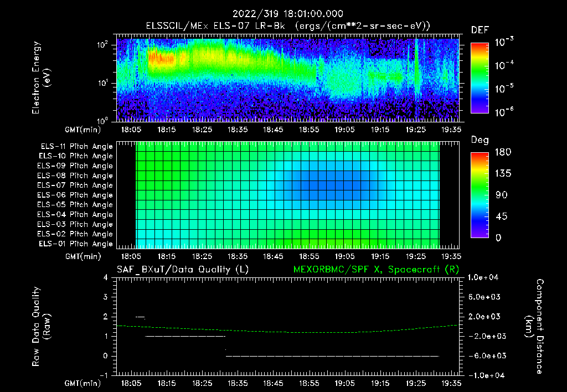567x392 pixels.
Task: Click the 180 value on Deg scale
Action: click(503, 152)
